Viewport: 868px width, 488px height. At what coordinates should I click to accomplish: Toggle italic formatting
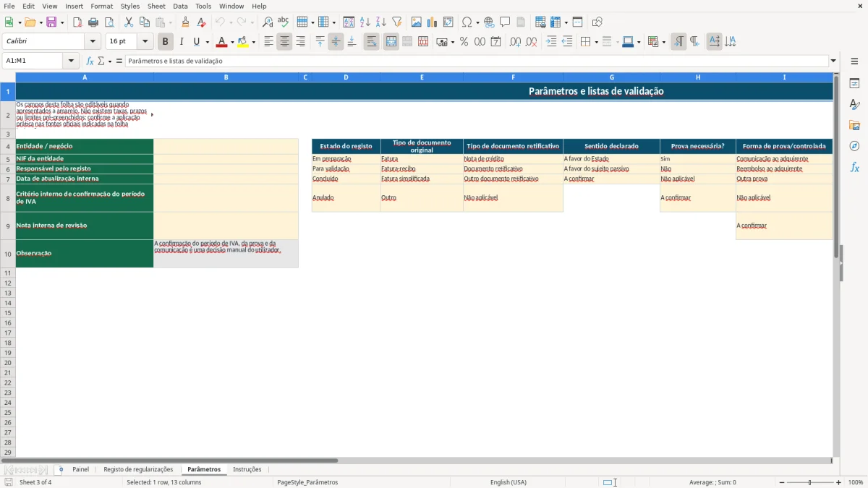(x=182, y=42)
